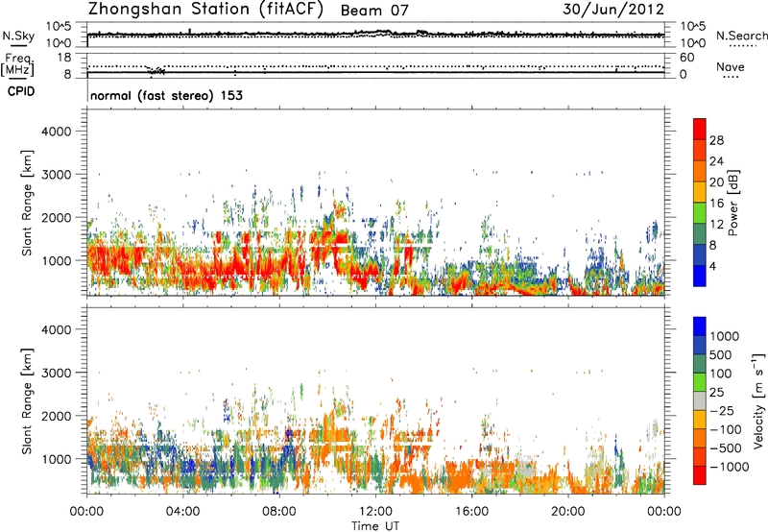This screenshot has height=532, width=768.
Task: Click the 'CPID' label
Action: [21, 91]
